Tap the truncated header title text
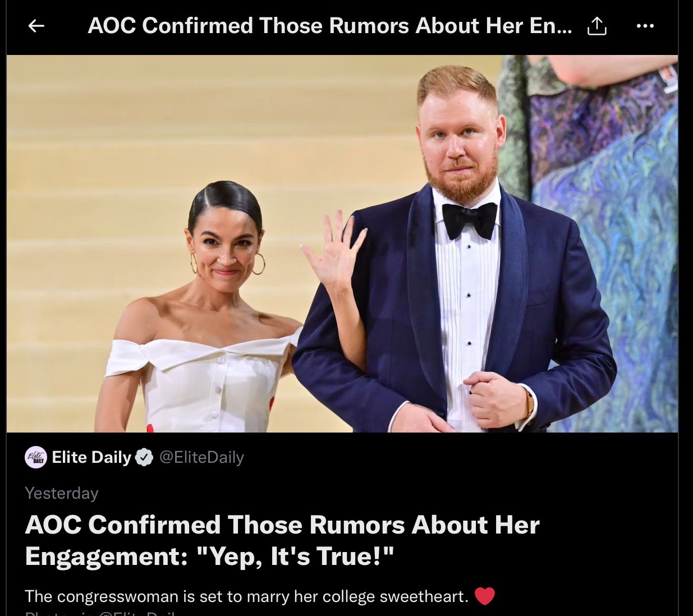Screen dimensions: 693x616 (330, 26)
